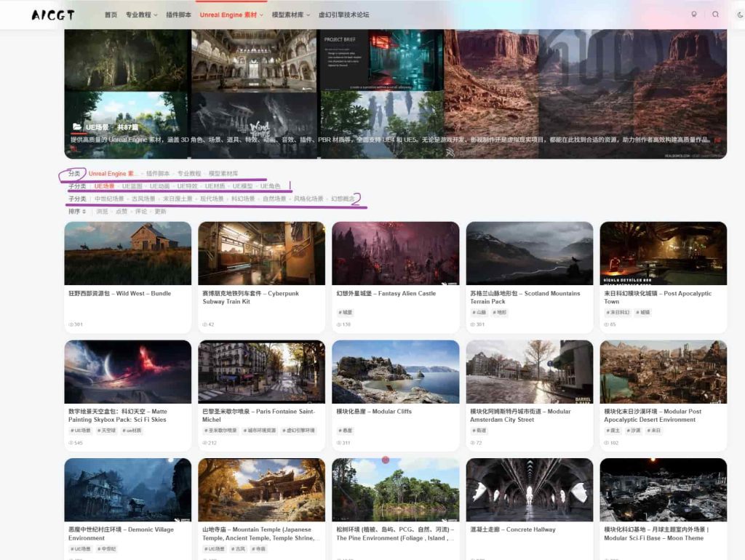This screenshot has width=745, height=560.
Task: Open Demonic Village Environment thumbnail
Action: tap(128, 489)
